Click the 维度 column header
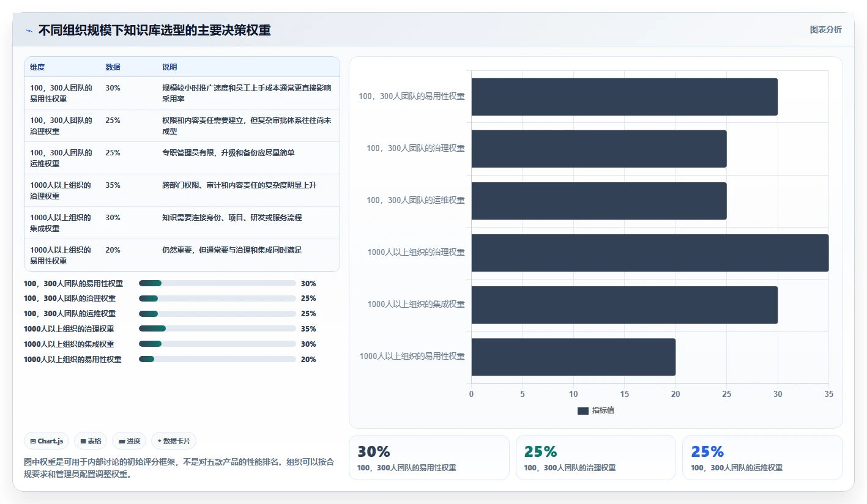The image size is (867, 504). (37, 67)
